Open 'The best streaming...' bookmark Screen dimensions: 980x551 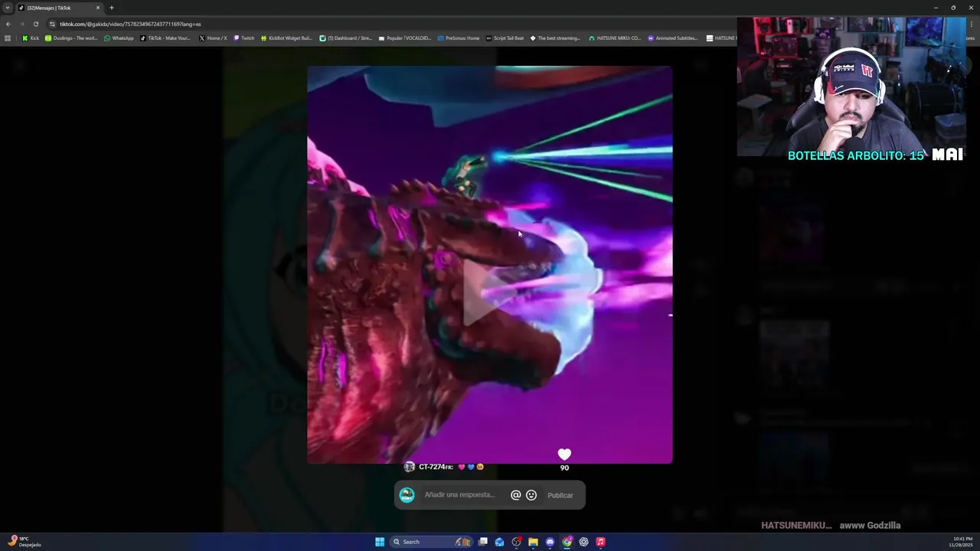coord(555,38)
